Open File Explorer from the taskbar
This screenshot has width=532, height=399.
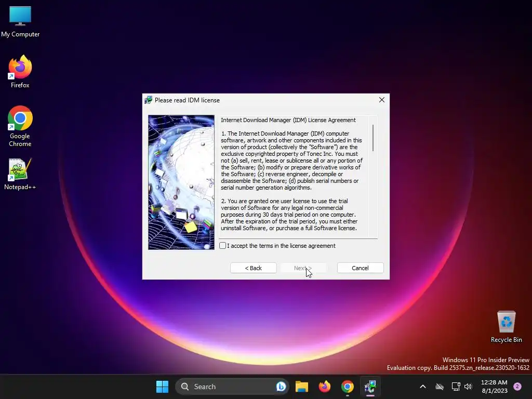point(302,387)
